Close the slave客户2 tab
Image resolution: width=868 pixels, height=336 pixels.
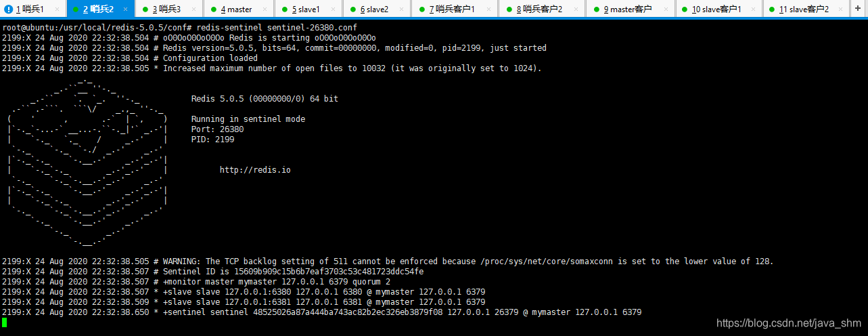tap(842, 9)
